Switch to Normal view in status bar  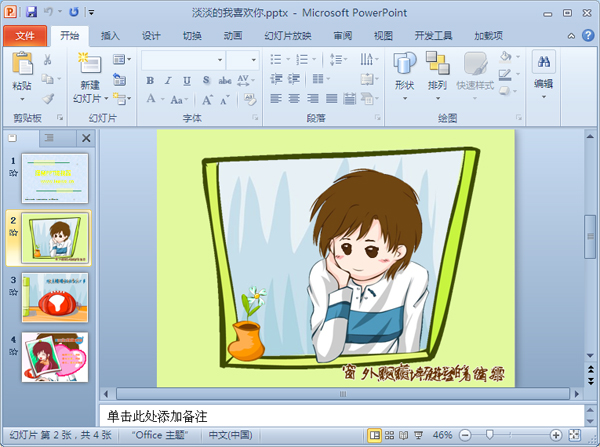[x=374, y=435]
